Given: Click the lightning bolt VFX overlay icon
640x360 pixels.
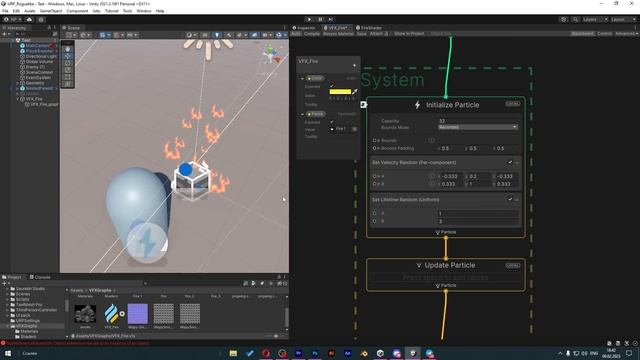Looking at the screenshot, I should (x=147, y=243).
